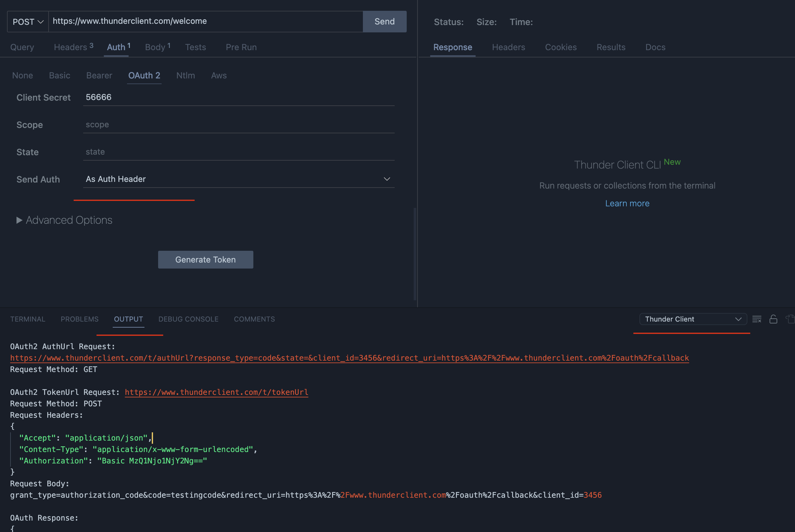This screenshot has width=795, height=532.
Task: Switch to the DEBUG CONSOLE tab
Action: coord(188,319)
